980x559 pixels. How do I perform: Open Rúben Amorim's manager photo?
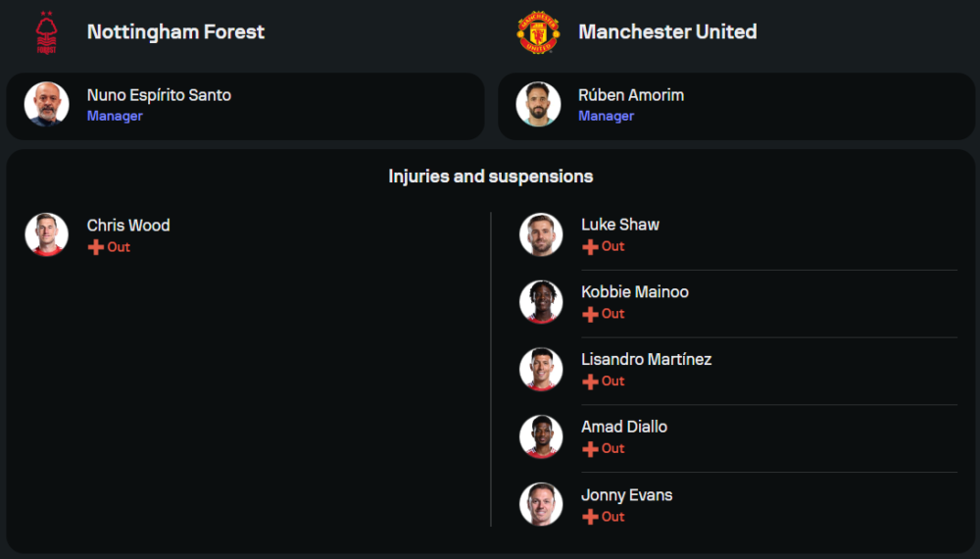pyautogui.click(x=538, y=104)
